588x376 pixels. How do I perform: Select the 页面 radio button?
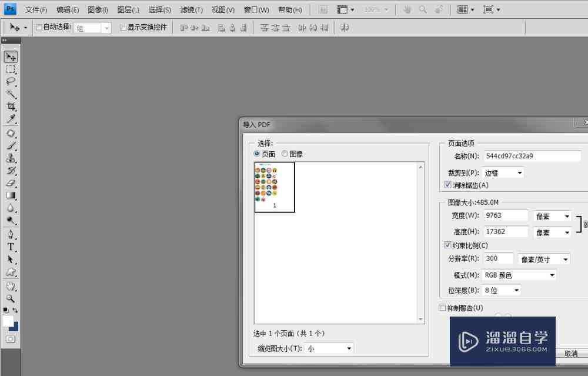tap(257, 154)
